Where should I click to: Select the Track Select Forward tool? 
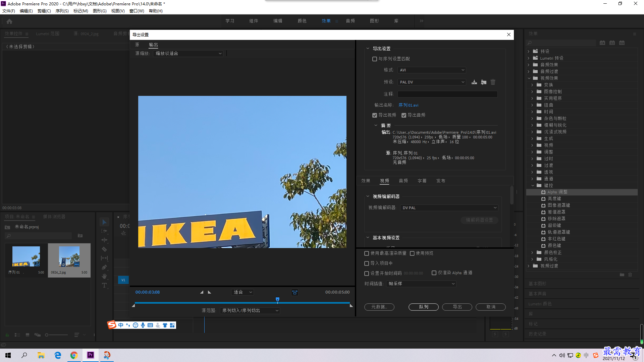click(x=104, y=231)
